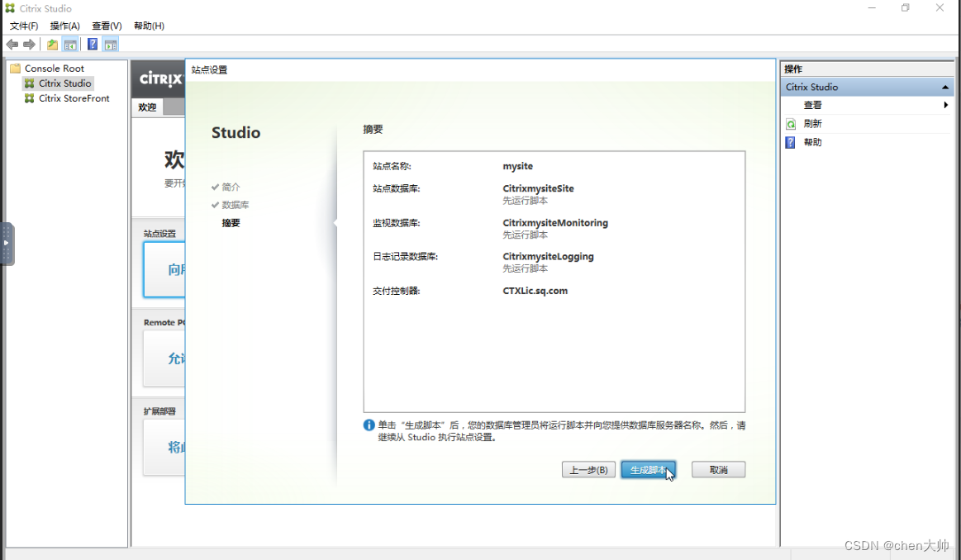Minimize the Citrix Studio window
This screenshot has width=961, height=560.
tap(872, 8)
